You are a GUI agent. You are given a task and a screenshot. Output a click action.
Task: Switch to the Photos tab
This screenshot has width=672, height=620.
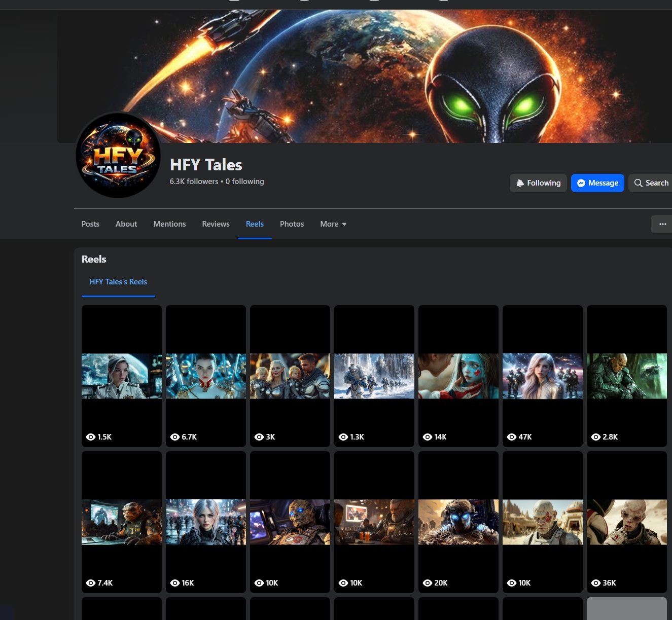(x=292, y=224)
